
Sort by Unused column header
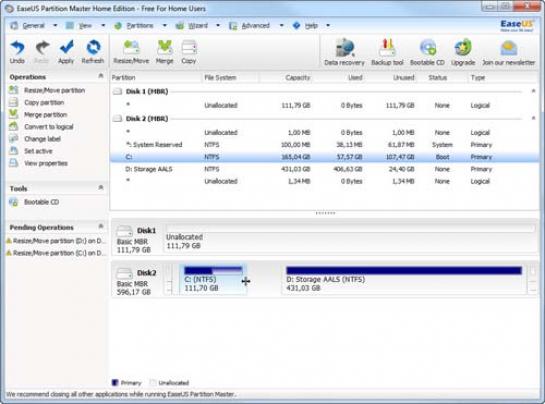pos(404,78)
